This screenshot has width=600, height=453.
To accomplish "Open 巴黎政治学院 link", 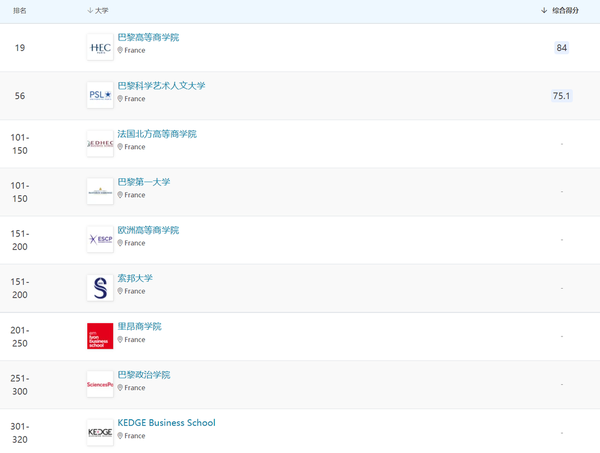I will pyautogui.click(x=143, y=375).
